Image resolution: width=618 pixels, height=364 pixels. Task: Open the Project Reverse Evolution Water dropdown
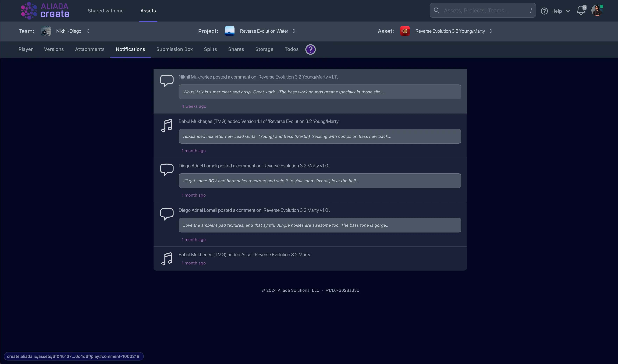(x=294, y=31)
